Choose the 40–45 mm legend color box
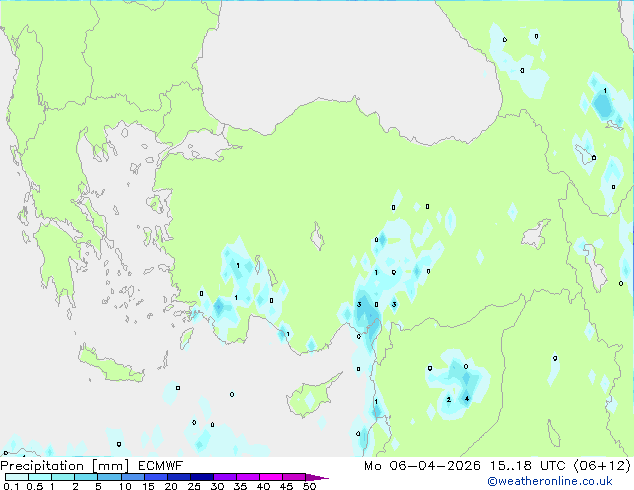 (271, 477)
